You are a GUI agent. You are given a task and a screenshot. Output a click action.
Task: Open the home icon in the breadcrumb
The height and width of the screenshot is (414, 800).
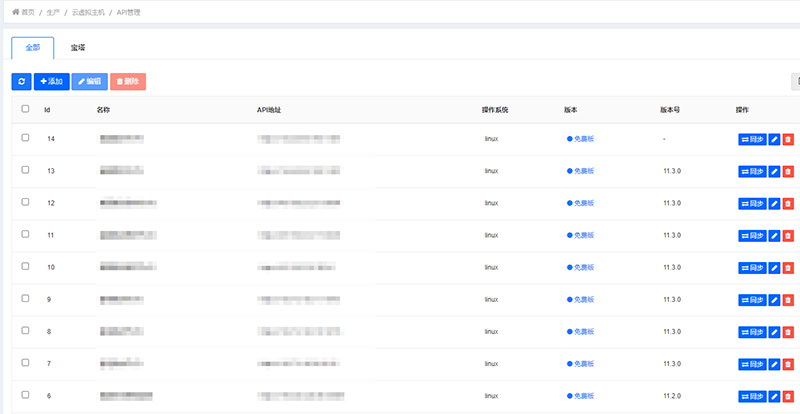pyautogui.click(x=16, y=12)
